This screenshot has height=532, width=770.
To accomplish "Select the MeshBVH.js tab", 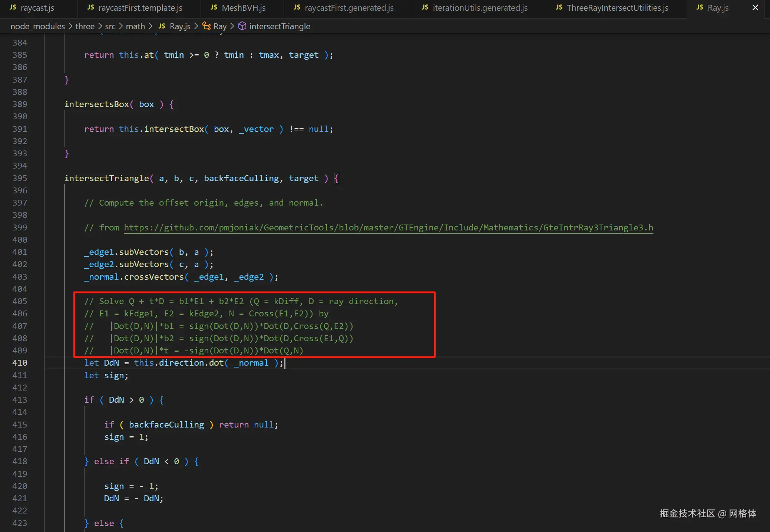I will 243,8.
